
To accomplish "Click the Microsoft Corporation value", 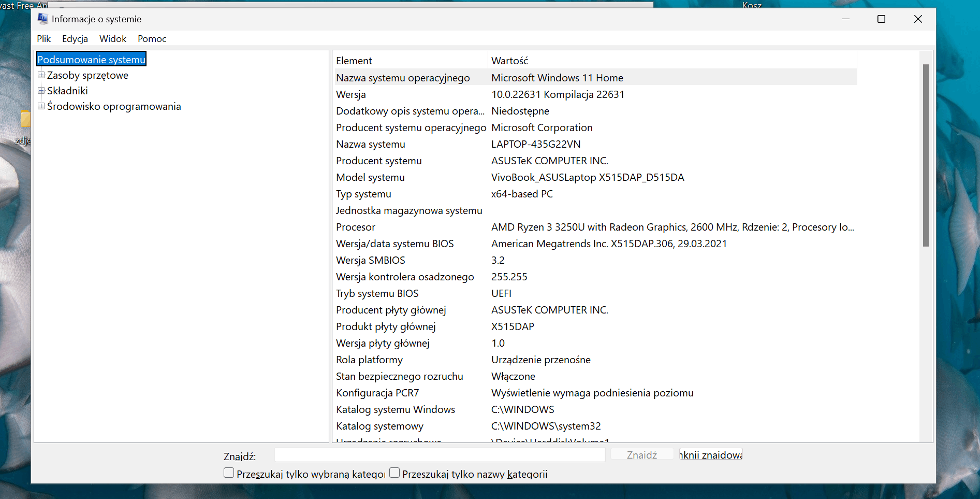I will [542, 127].
